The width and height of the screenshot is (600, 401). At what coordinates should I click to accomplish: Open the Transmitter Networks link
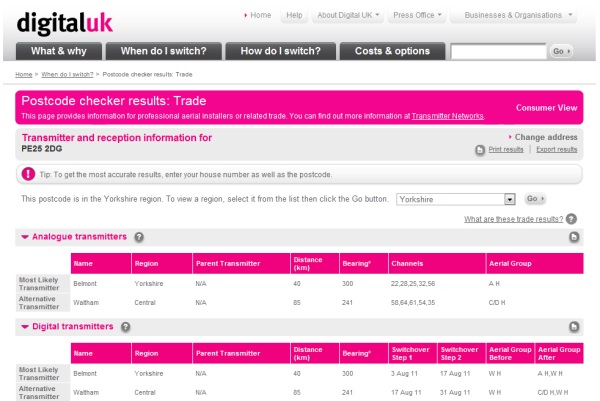(x=447, y=116)
